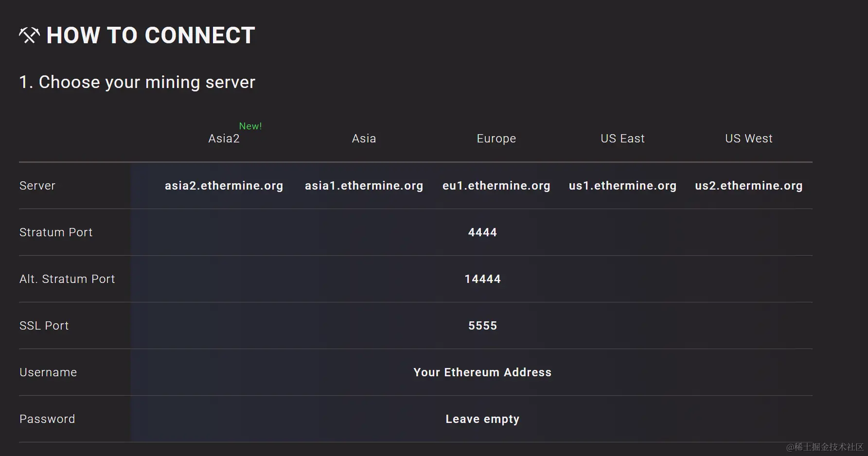Click the SSL port value 5555

(482, 326)
